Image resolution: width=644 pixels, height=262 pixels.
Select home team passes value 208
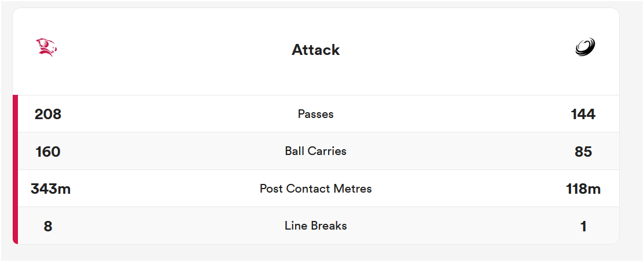[x=47, y=114]
